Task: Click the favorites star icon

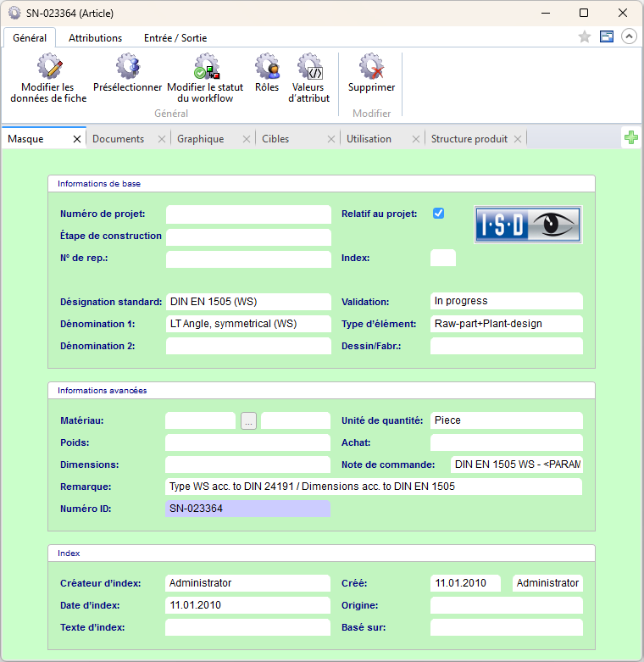Action: (585, 36)
